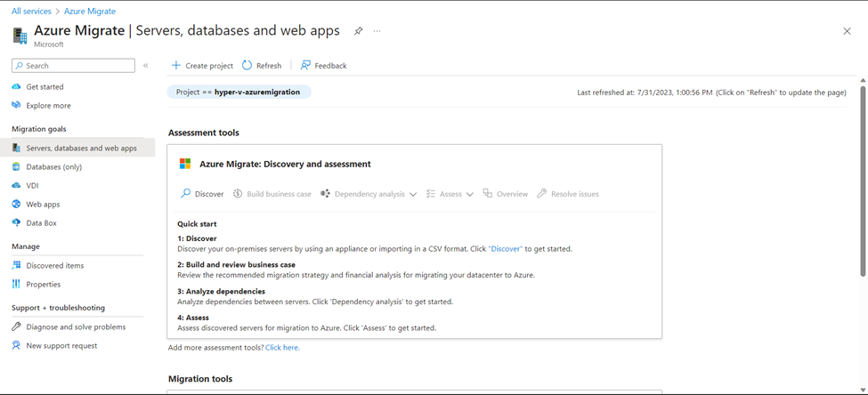Click the Resolve issues wrench icon
Viewport: 868px width, 395px height.
coord(542,194)
